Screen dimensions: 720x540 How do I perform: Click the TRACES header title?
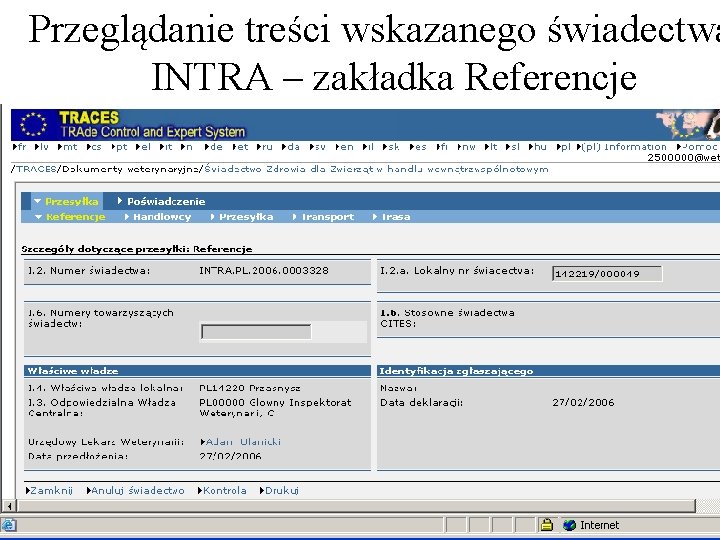point(89,118)
